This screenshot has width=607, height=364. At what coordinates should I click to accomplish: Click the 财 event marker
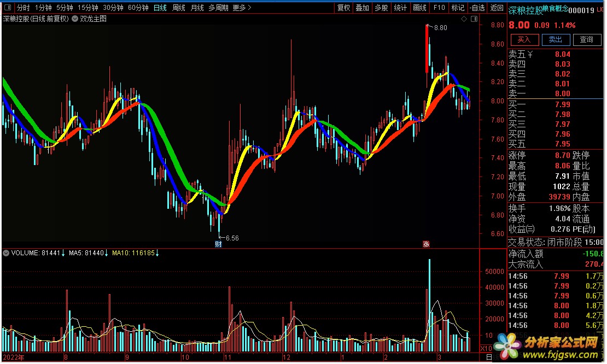[x=218, y=244]
